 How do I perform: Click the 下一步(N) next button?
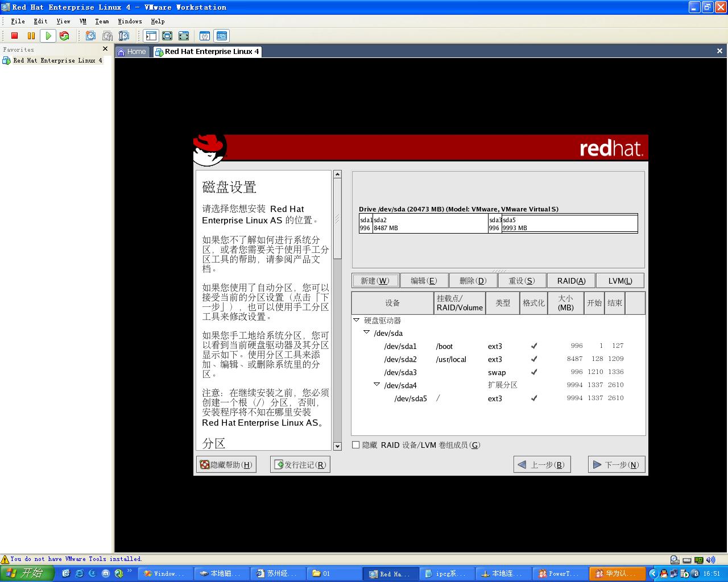coord(617,465)
